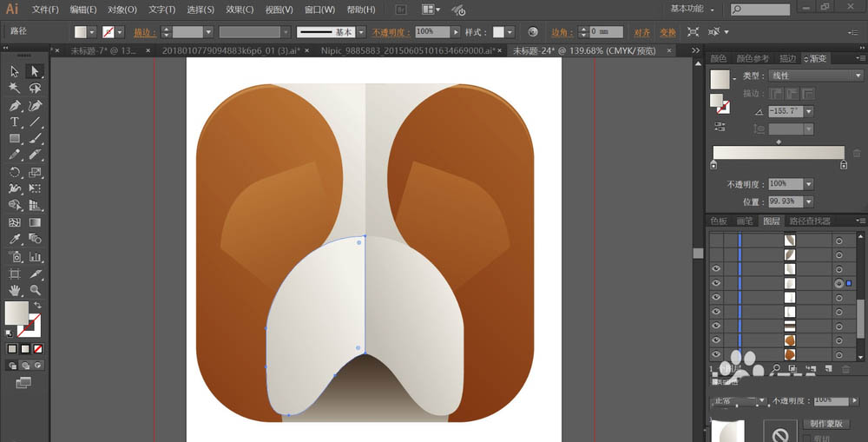Select the Zoom tool
The height and width of the screenshot is (442, 868).
pyautogui.click(x=35, y=290)
